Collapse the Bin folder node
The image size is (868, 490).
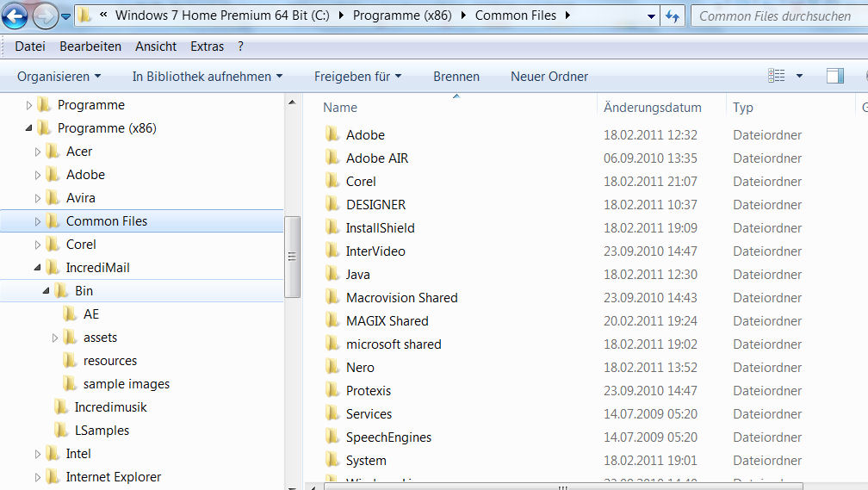[46, 291]
